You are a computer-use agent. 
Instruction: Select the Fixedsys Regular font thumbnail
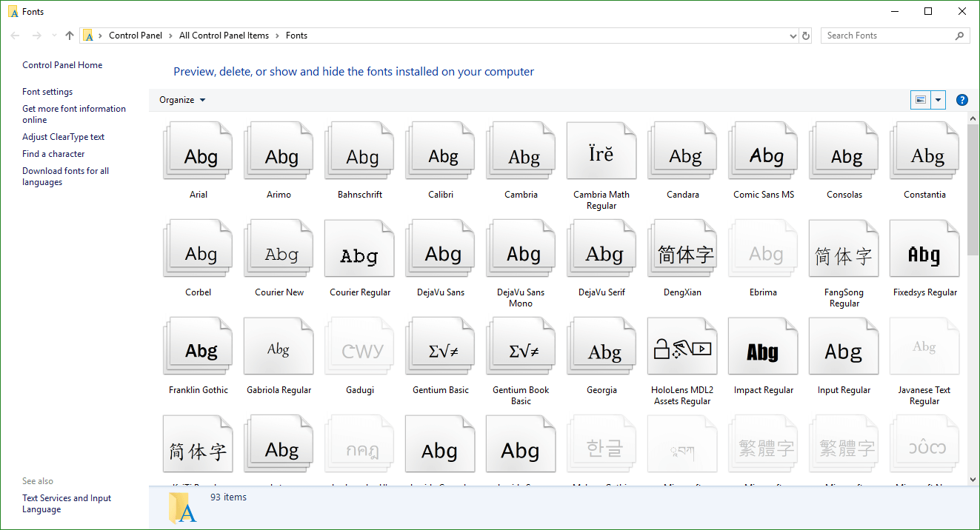point(924,253)
